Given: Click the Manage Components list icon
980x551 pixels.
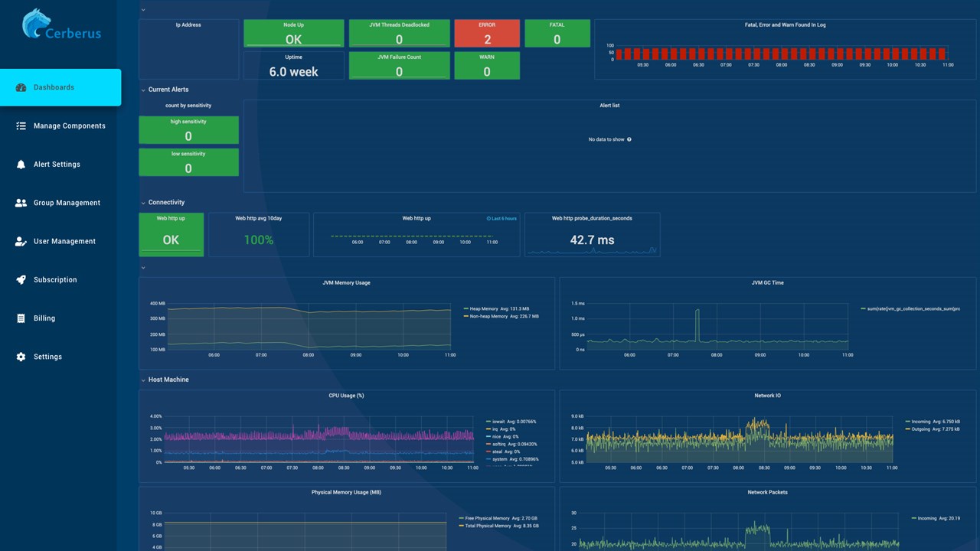Looking at the screenshot, I should 21,126.
